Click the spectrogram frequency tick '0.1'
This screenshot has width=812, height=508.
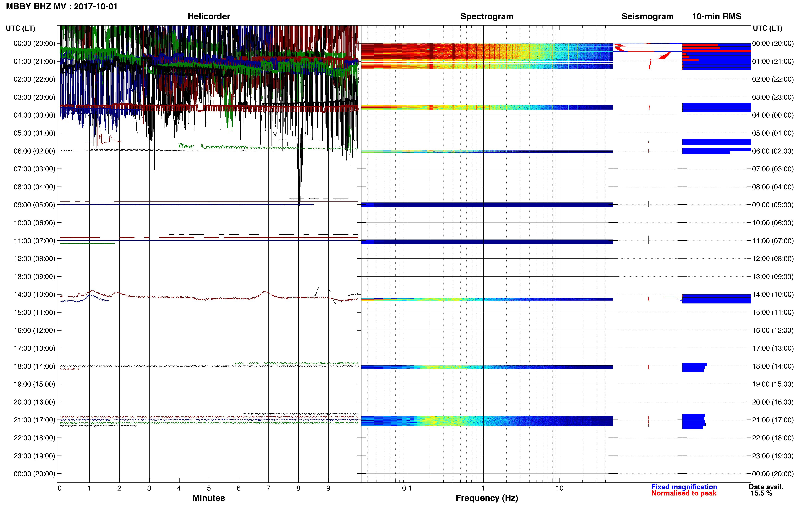point(407,488)
